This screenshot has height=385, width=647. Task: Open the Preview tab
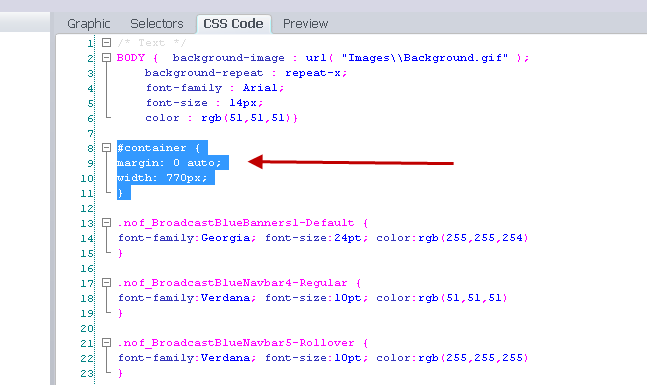pos(305,24)
